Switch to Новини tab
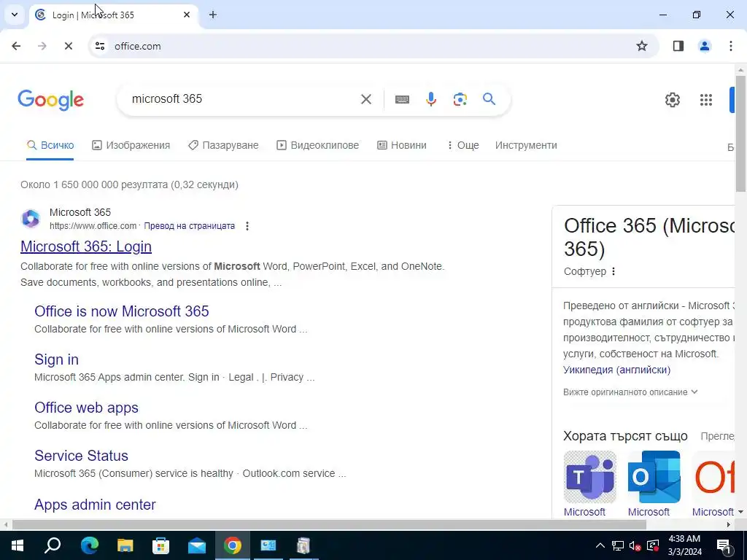 tap(402, 145)
